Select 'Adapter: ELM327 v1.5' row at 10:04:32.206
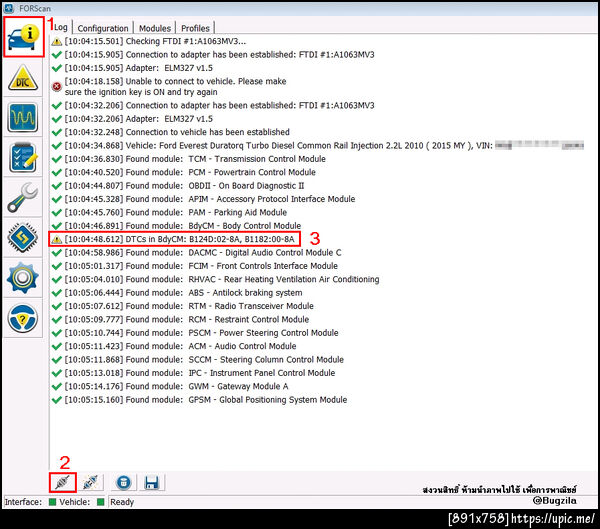This screenshot has width=600, height=529. 132,119
